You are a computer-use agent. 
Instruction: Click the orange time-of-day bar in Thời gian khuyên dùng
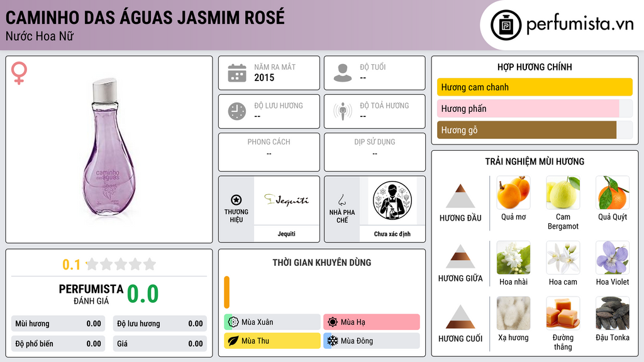tap(226, 292)
